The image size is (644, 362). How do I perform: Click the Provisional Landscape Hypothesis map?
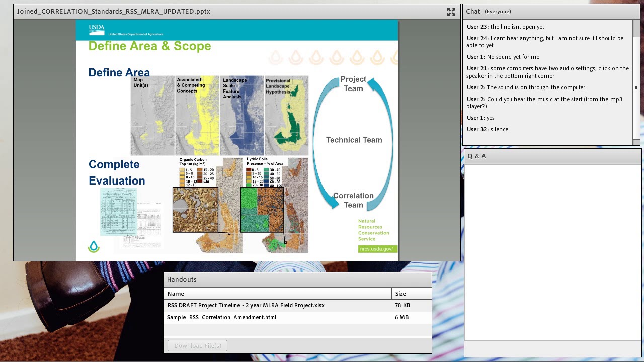[286, 116]
